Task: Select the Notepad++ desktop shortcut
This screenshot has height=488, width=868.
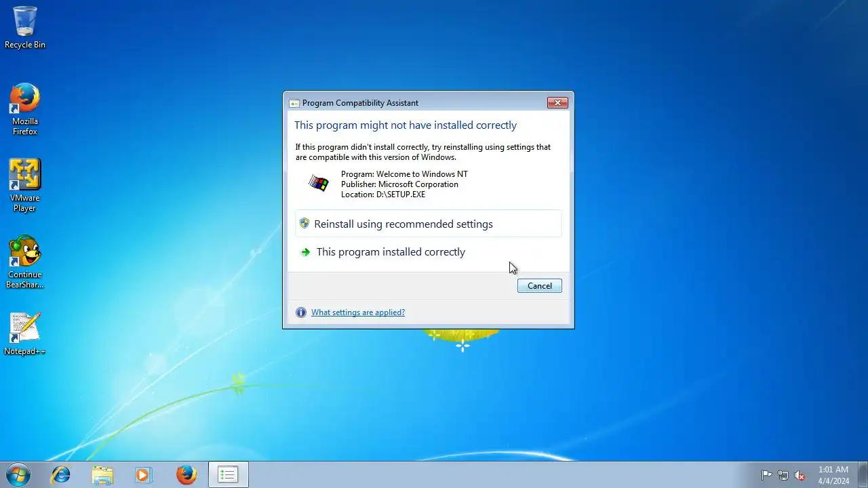Action: click(x=25, y=334)
